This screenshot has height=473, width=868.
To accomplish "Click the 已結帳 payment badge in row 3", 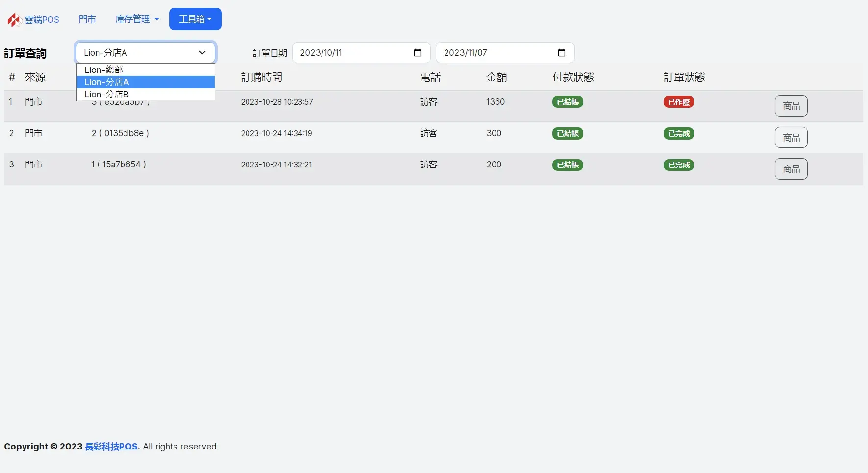I will 568,165.
